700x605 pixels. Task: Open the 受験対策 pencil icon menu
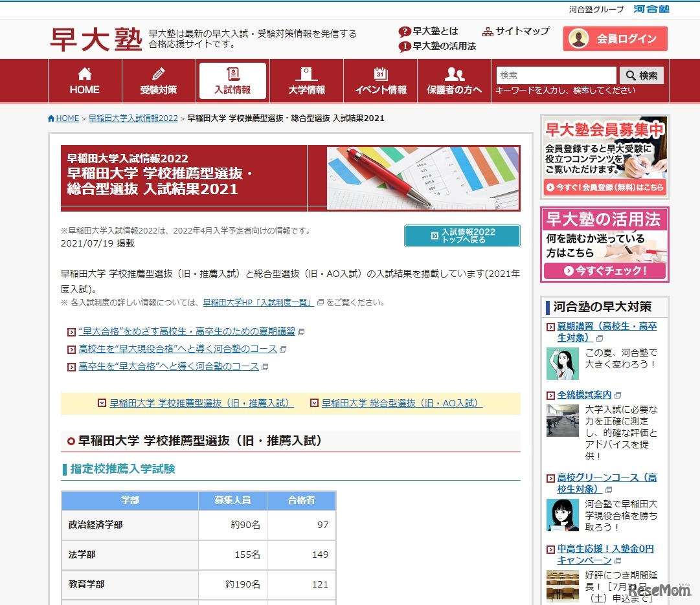click(158, 74)
